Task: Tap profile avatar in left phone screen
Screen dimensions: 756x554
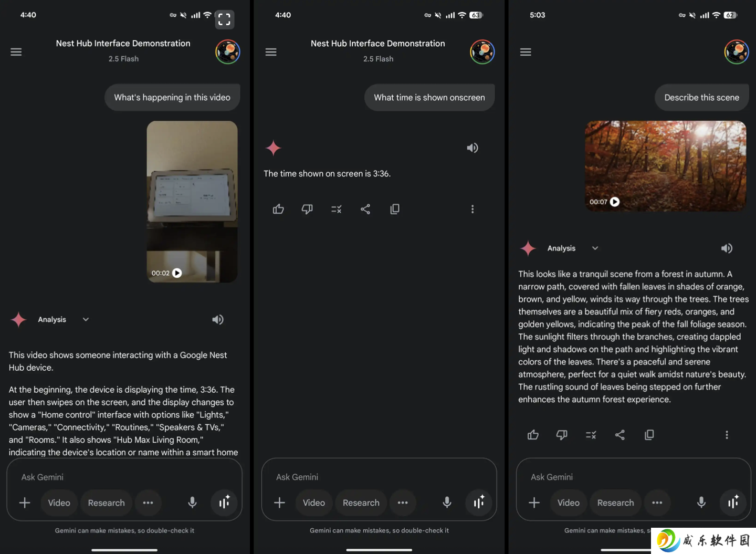Action: (x=228, y=52)
